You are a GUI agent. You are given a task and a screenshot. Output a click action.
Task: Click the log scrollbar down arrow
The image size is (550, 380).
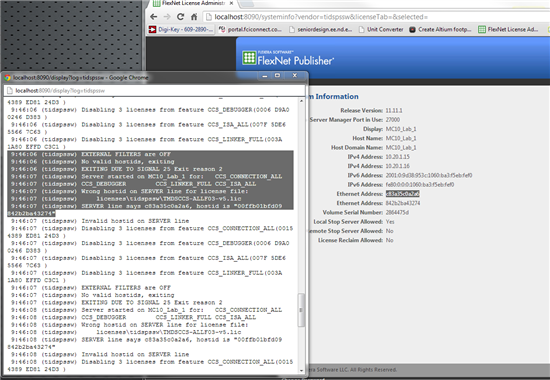[301, 370]
